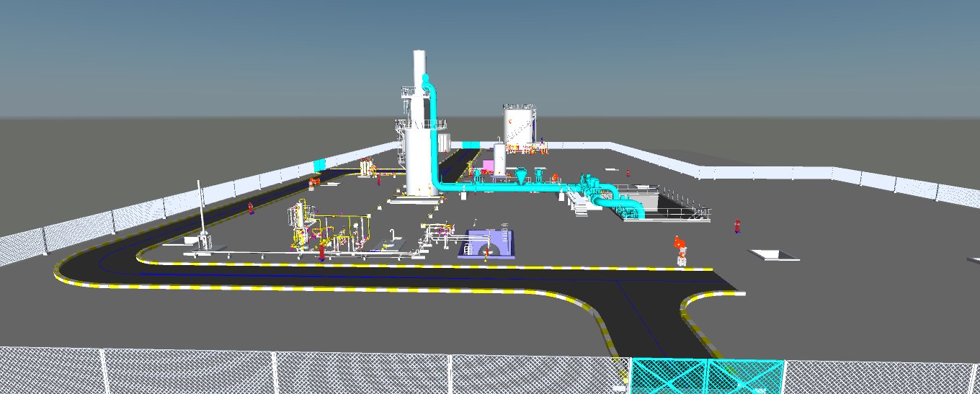Click the red hydrant near the left road
This screenshot has width=980, height=394.
tap(251, 208)
